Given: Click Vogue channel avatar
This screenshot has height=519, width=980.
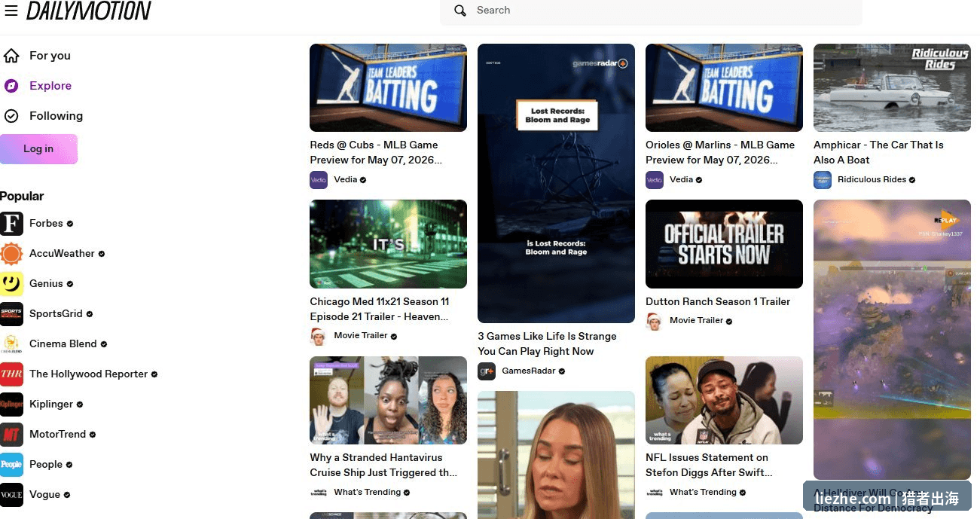Looking at the screenshot, I should tap(11, 495).
